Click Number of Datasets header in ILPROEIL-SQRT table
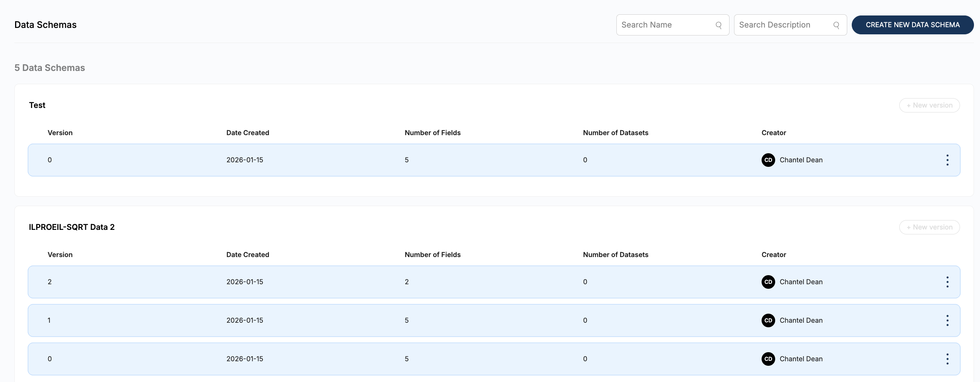 point(615,254)
